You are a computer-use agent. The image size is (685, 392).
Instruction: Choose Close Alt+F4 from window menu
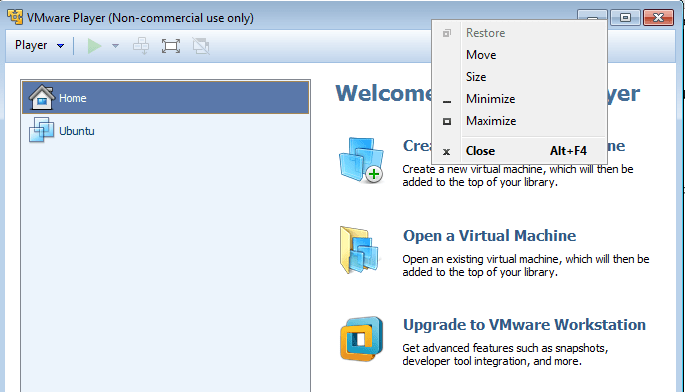click(519, 151)
